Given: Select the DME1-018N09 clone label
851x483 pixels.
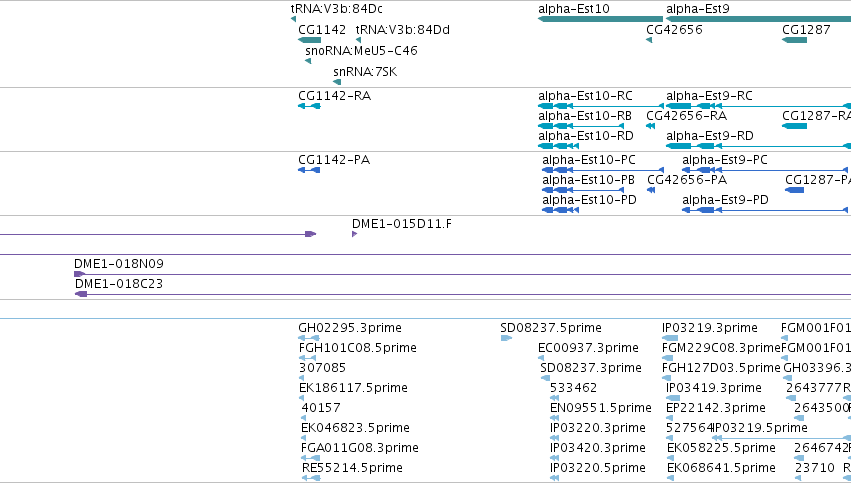Looking at the screenshot, I should pos(119,264).
